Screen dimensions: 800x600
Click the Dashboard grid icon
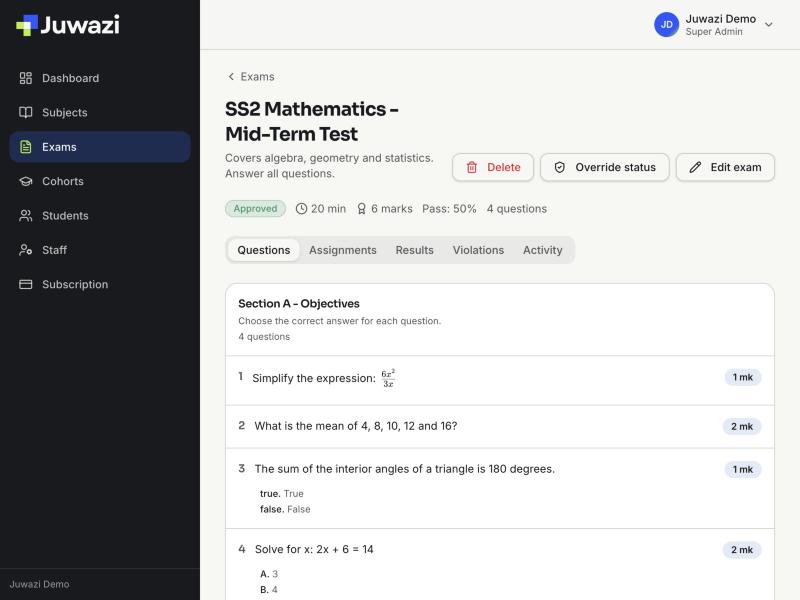point(26,78)
